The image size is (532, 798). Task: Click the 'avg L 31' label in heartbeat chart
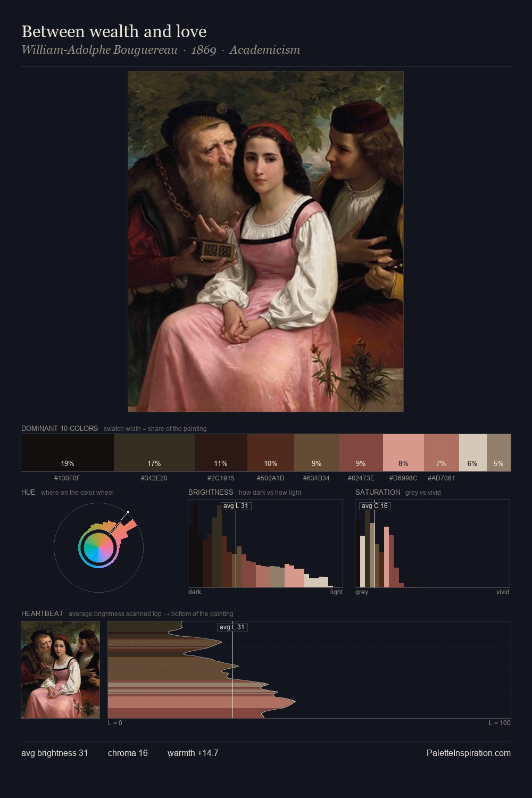232,627
